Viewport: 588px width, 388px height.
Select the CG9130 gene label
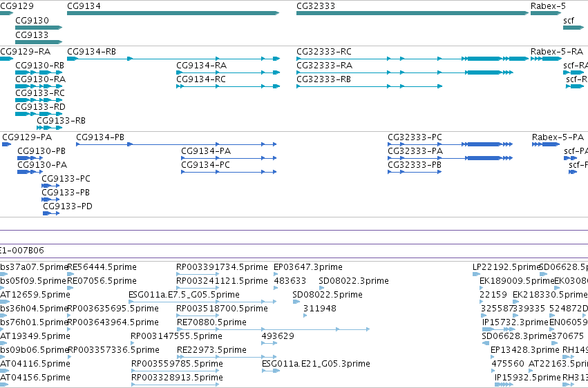click(x=32, y=20)
